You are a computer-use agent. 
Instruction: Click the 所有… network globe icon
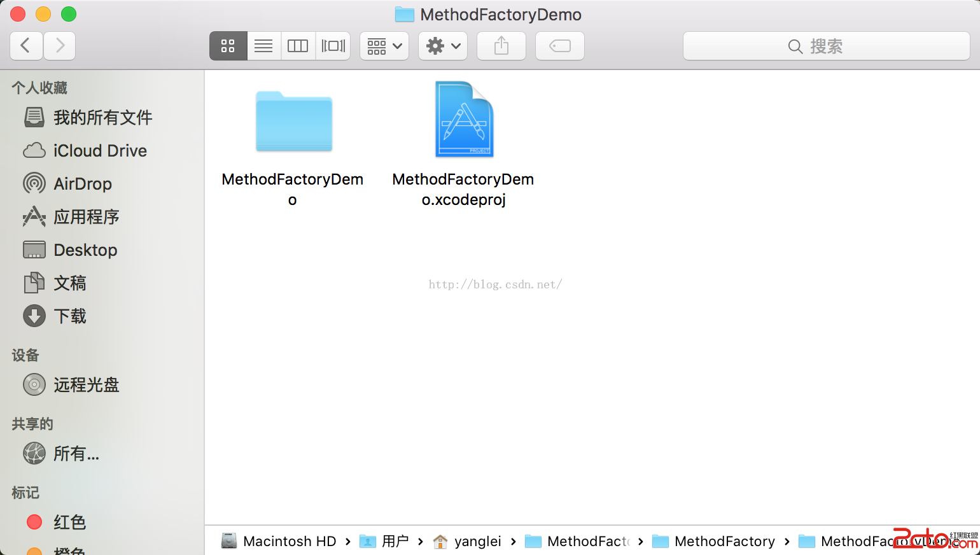(x=34, y=453)
